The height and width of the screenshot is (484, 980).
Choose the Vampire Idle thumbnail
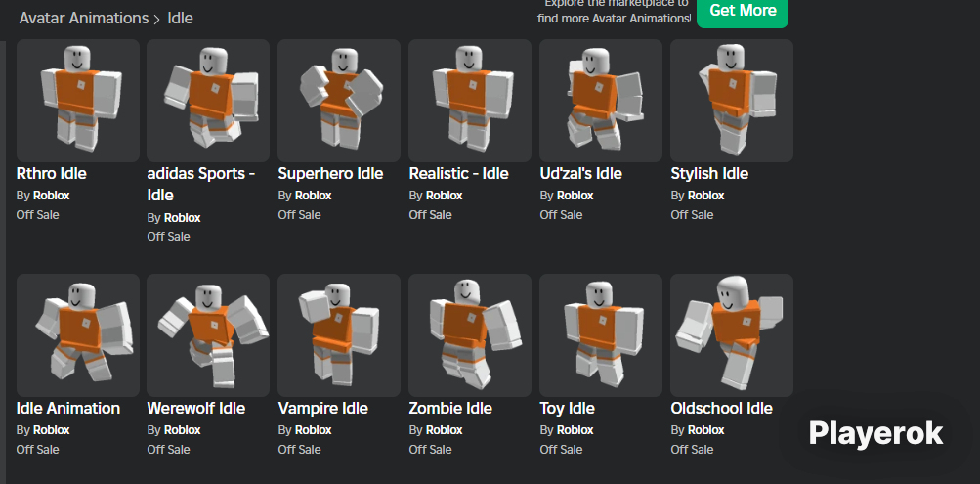coord(339,335)
